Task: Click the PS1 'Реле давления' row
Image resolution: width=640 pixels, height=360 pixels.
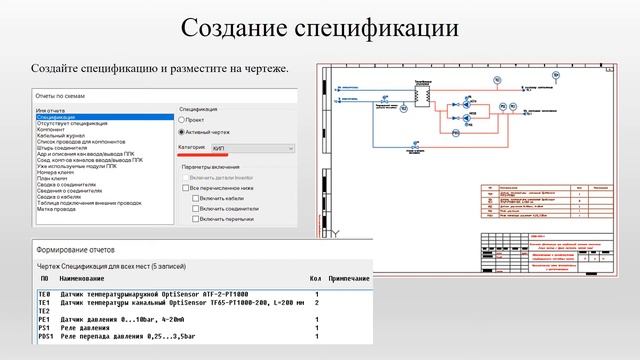Action: point(205,328)
